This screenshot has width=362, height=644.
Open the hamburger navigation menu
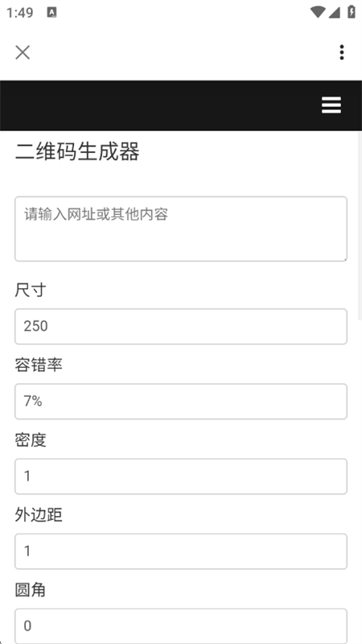click(331, 105)
